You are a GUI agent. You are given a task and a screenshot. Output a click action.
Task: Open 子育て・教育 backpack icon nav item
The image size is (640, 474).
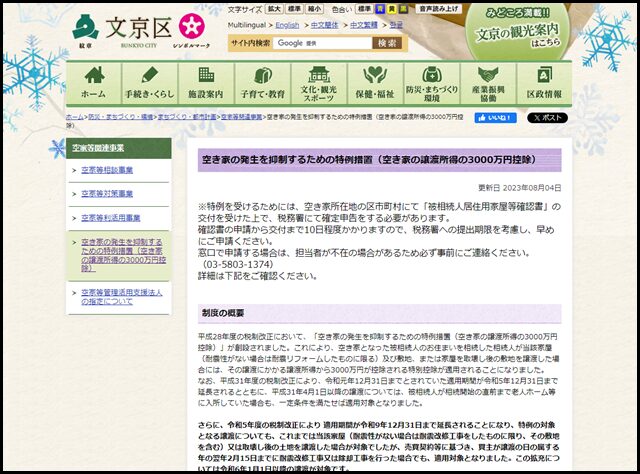pos(262,84)
